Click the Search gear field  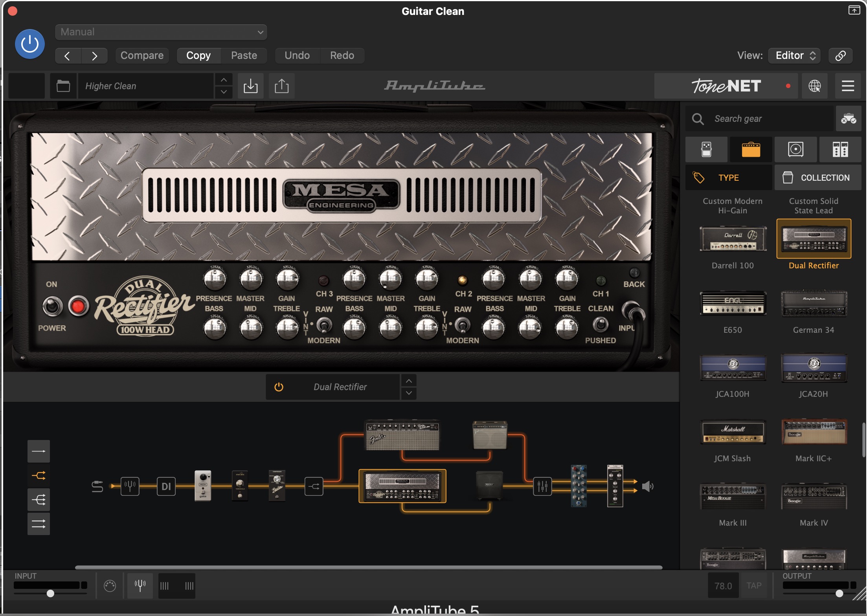pos(759,119)
